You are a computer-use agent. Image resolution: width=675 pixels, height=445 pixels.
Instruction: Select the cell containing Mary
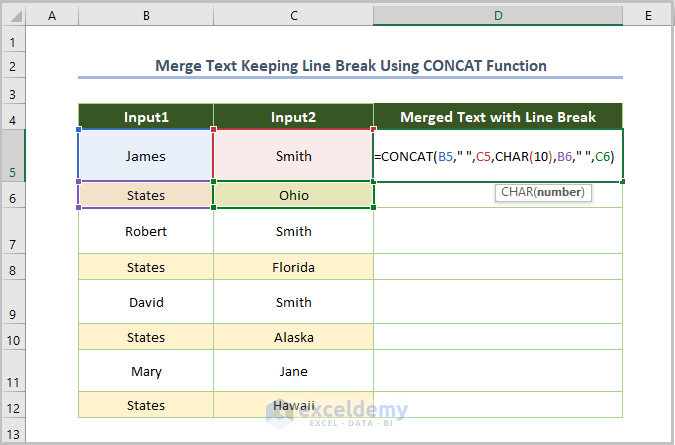[x=146, y=371]
